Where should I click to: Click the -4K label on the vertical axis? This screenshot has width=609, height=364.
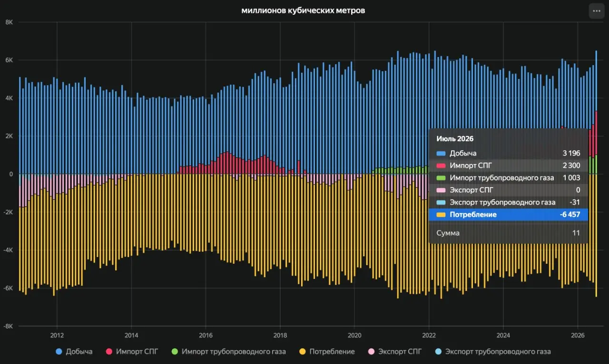pos(8,250)
